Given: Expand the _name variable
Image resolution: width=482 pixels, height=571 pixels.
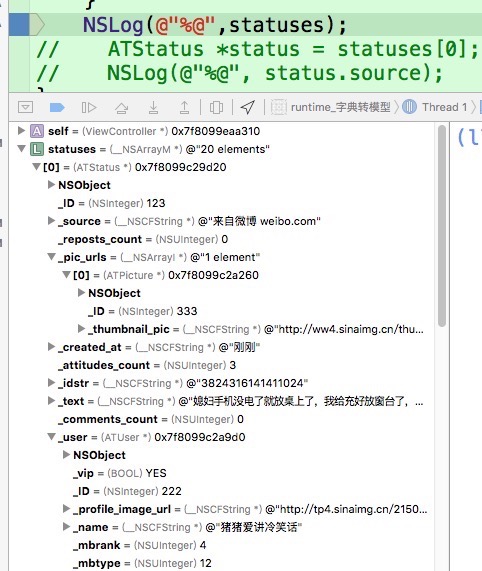Looking at the screenshot, I should click(x=66, y=527).
